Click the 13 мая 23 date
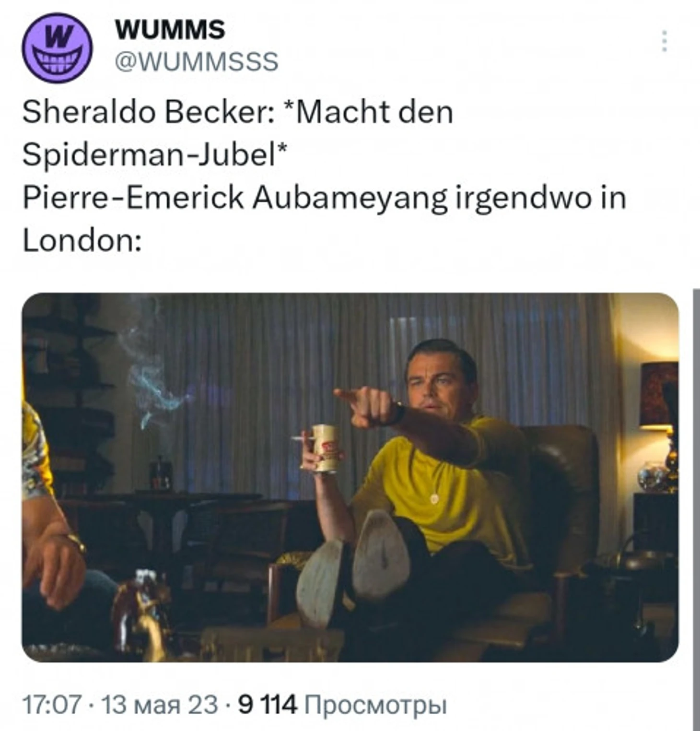 click(x=160, y=705)
